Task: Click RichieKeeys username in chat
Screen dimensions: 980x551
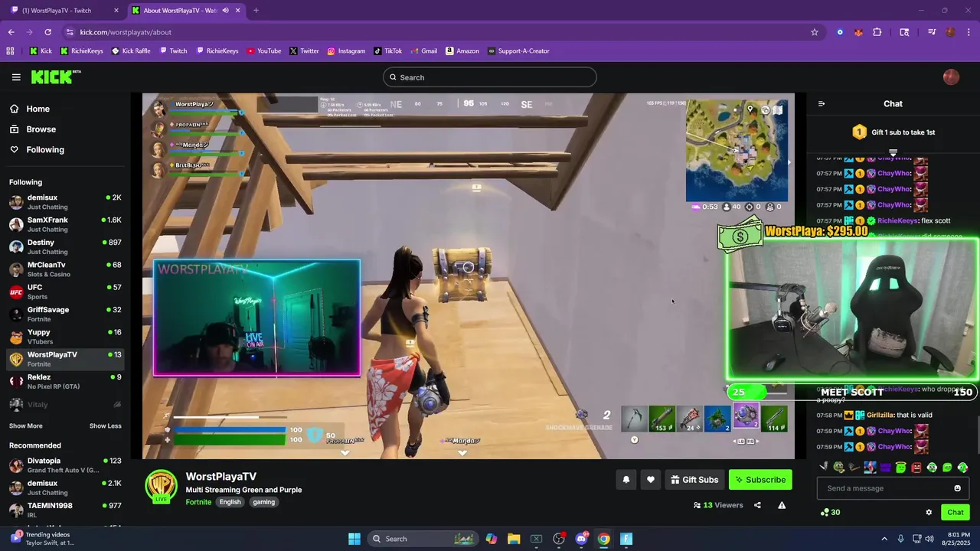Action: pos(897,221)
